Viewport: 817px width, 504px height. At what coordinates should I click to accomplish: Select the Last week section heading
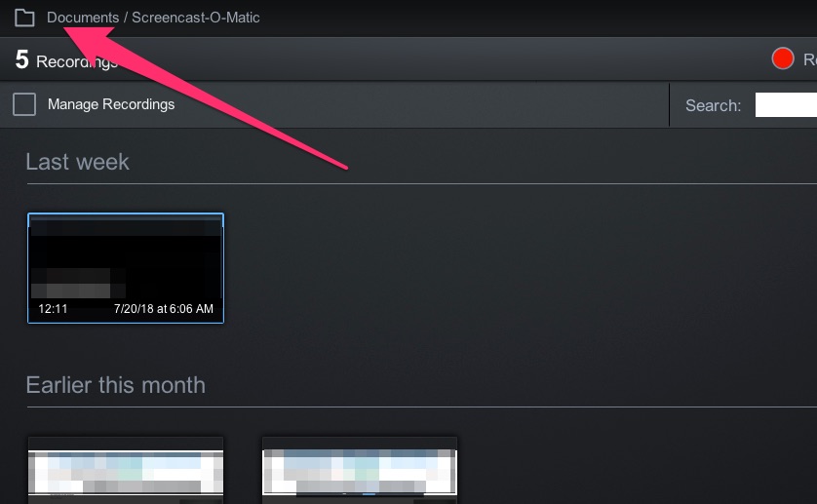(x=77, y=162)
